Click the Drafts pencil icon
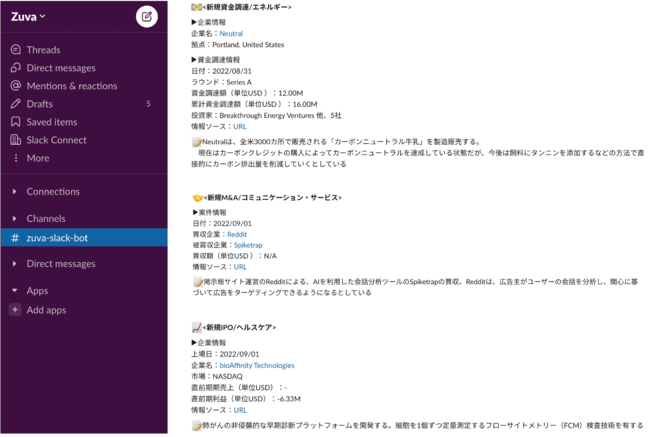 coord(16,104)
